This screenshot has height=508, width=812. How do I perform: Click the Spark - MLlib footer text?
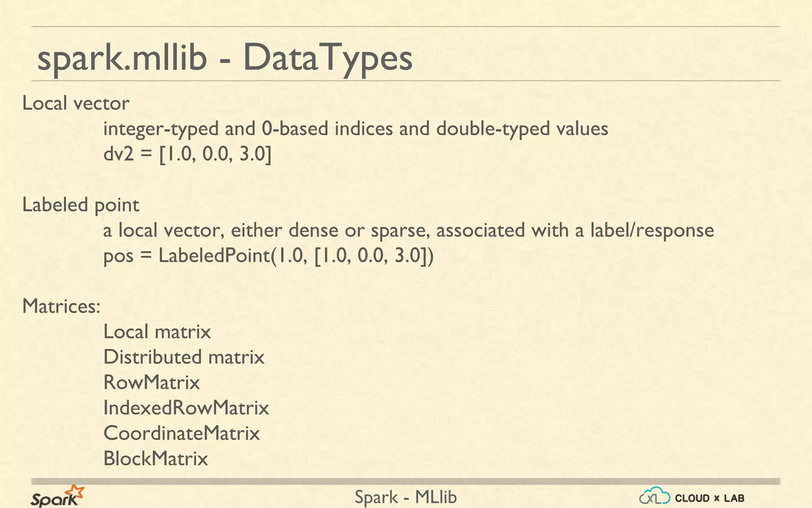click(406, 497)
